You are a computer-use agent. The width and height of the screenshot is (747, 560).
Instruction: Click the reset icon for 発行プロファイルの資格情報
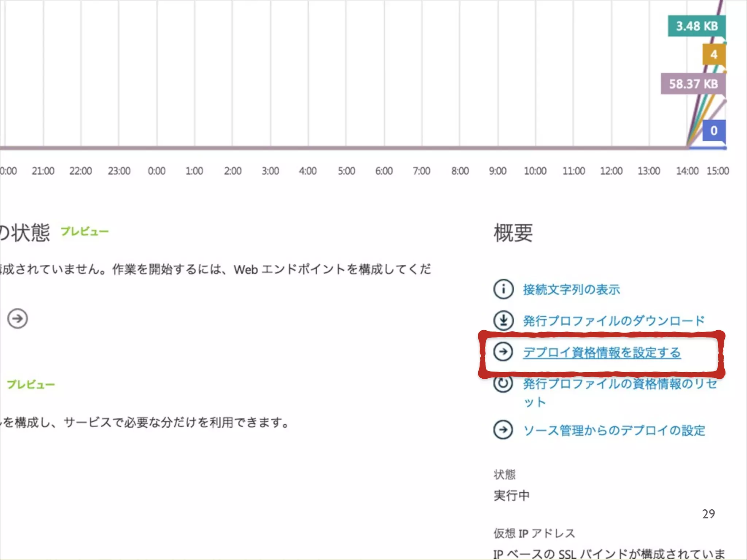[503, 384]
